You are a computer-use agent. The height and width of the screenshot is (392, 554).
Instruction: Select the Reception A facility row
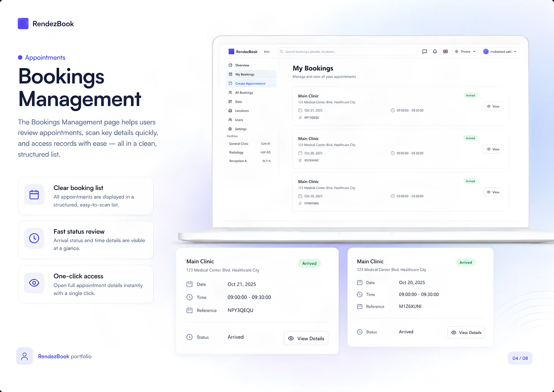(250, 161)
